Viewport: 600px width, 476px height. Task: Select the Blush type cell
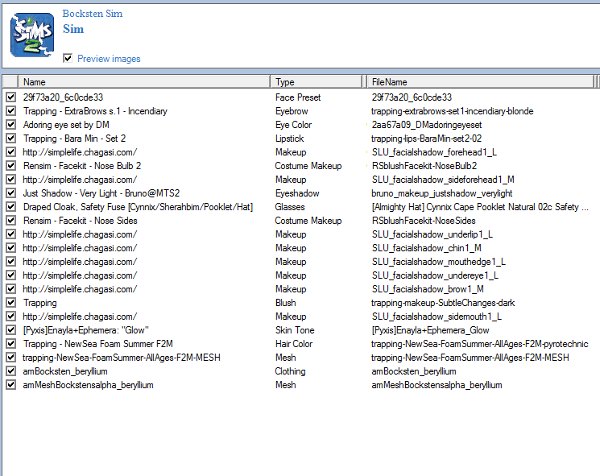click(285, 303)
